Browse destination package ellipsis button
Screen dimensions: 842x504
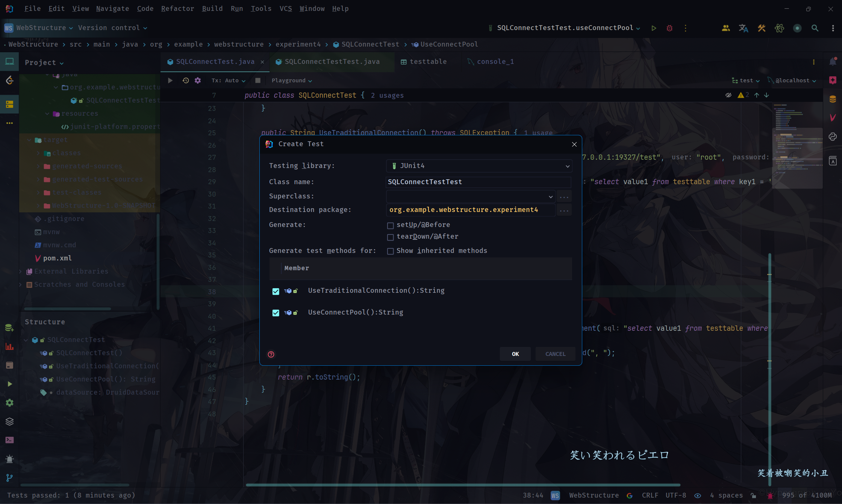564,210
